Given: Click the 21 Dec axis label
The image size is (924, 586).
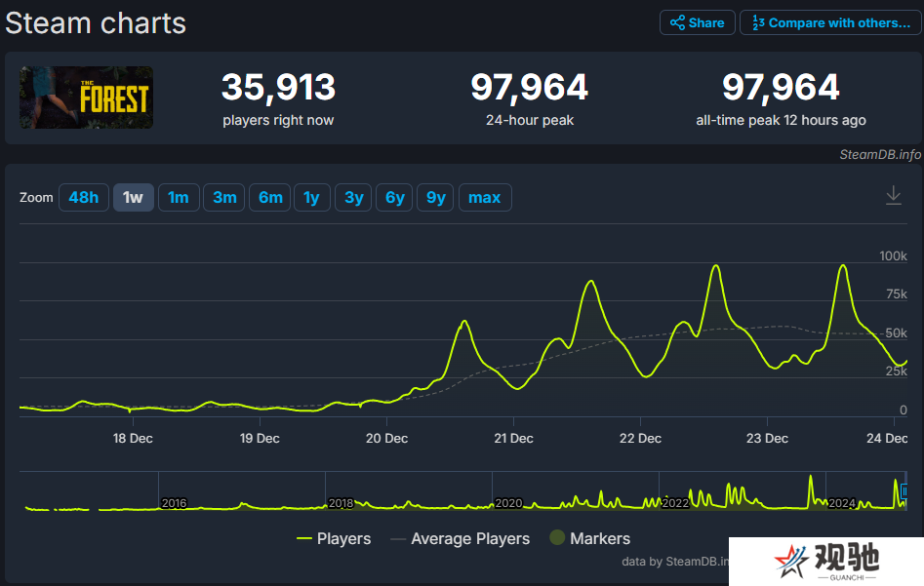Looking at the screenshot, I should pos(513,438).
